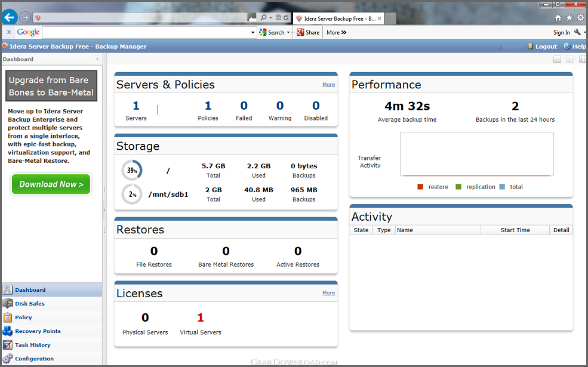Click the blue total legend swatch
Image resolution: width=588 pixels, height=367 pixels.
502,187
